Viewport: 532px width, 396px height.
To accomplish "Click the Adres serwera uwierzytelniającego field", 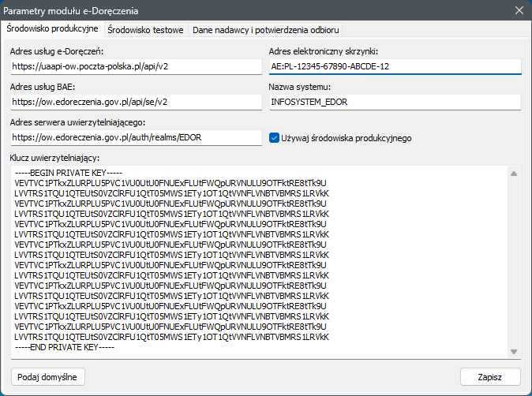I will (x=136, y=138).
